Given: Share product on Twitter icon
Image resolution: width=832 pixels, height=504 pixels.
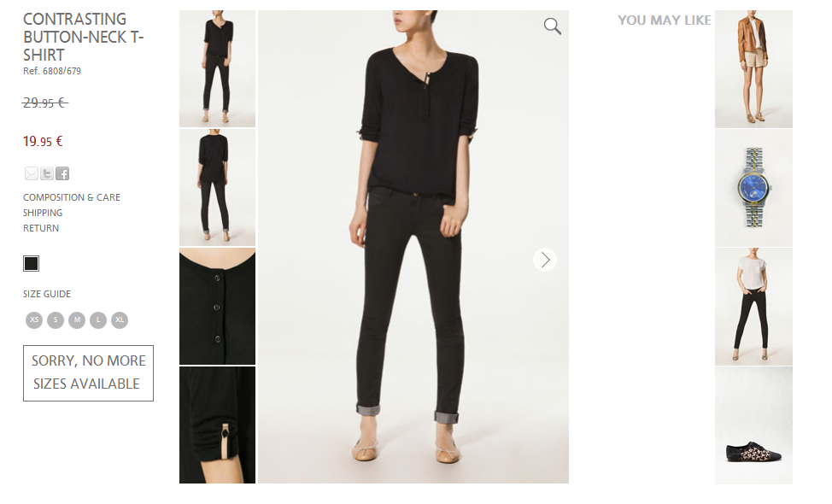Looking at the screenshot, I should click(47, 173).
